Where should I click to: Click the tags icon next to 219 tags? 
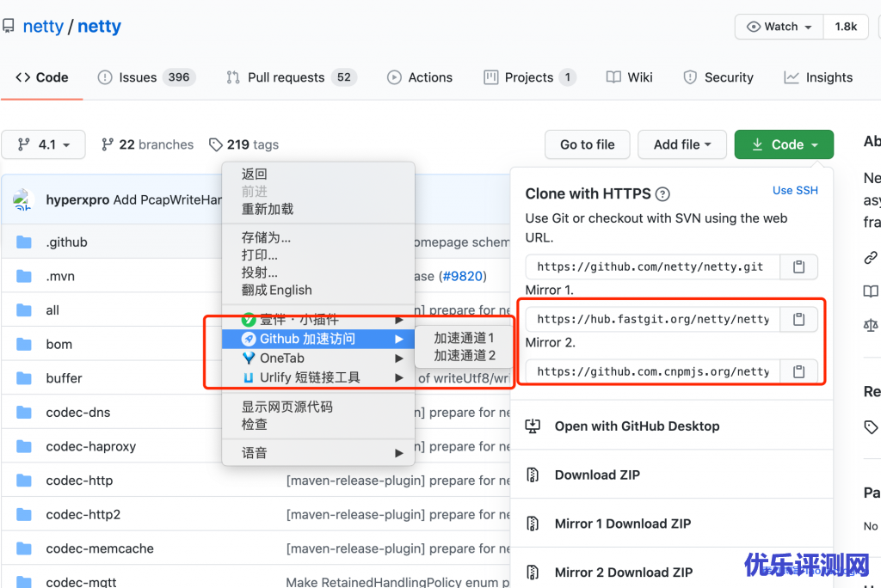tap(214, 144)
